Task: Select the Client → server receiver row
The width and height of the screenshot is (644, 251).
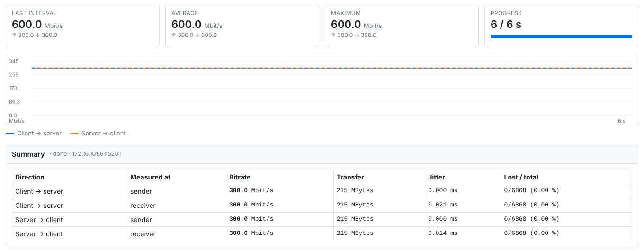Action: pos(322,206)
